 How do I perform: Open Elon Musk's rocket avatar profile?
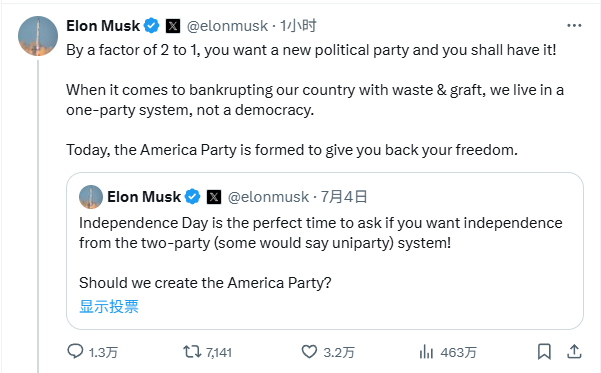(x=38, y=36)
